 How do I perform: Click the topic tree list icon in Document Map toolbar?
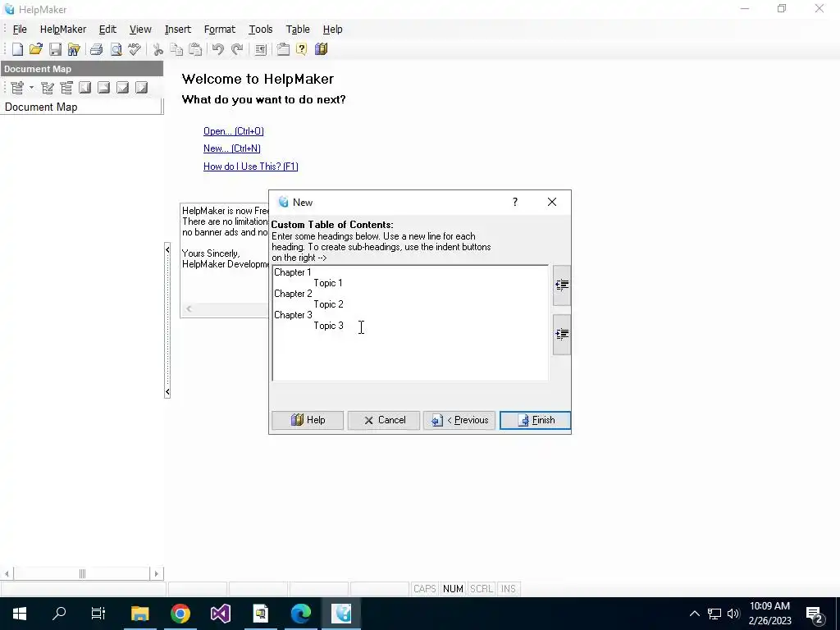[66, 87]
